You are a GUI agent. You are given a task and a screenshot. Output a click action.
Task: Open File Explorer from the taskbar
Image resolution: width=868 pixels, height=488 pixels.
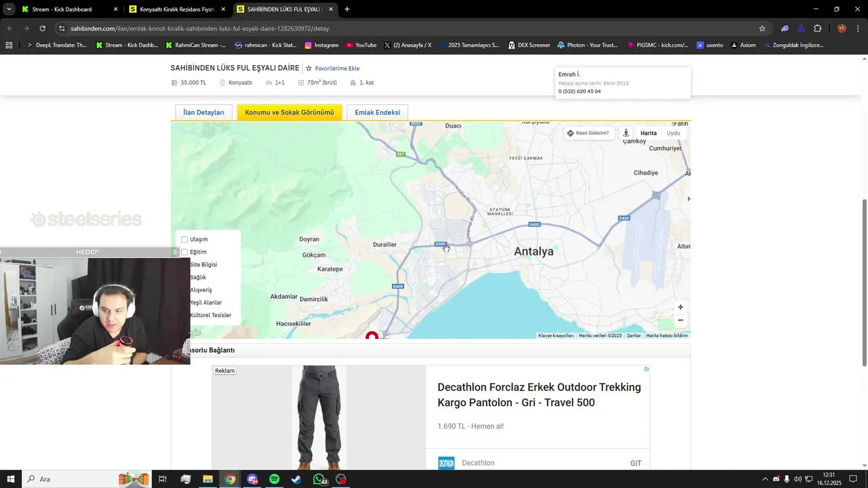pos(208,479)
